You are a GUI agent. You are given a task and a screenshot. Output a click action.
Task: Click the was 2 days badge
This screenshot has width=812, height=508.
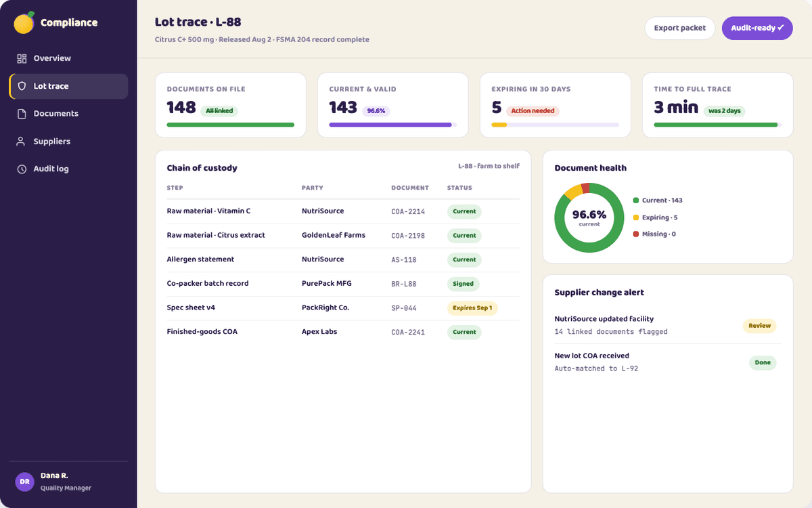(725, 111)
